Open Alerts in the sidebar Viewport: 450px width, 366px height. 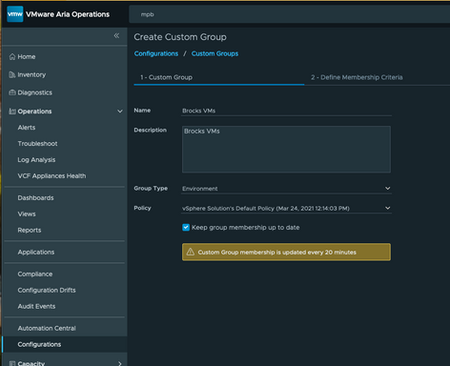pyautogui.click(x=27, y=128)
